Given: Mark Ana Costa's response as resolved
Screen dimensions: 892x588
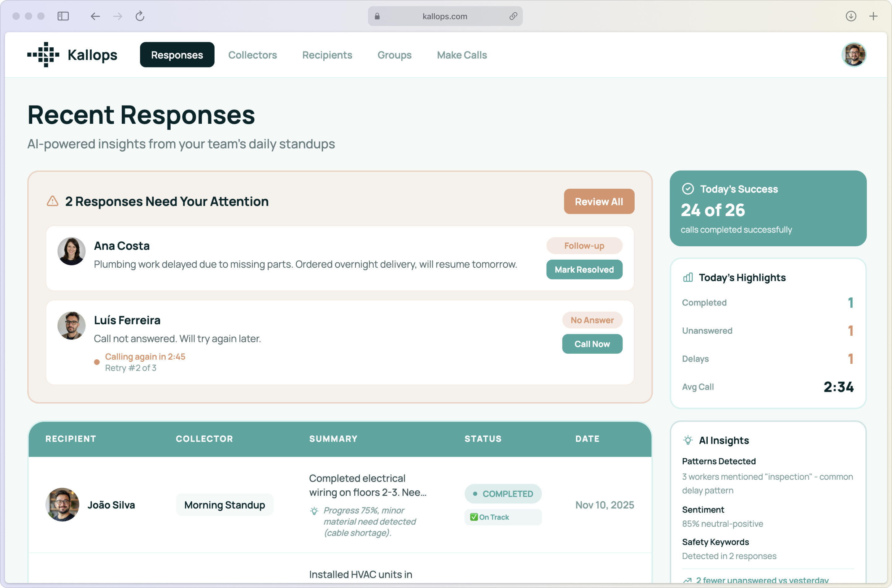Looking at the screenshot, I should [x=584, y=269].
